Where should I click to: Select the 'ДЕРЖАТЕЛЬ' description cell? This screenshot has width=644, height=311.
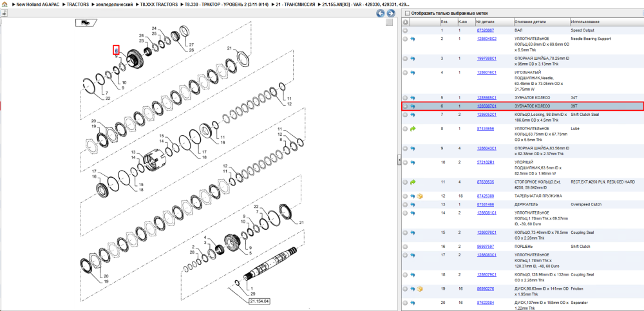pos(526,204)
